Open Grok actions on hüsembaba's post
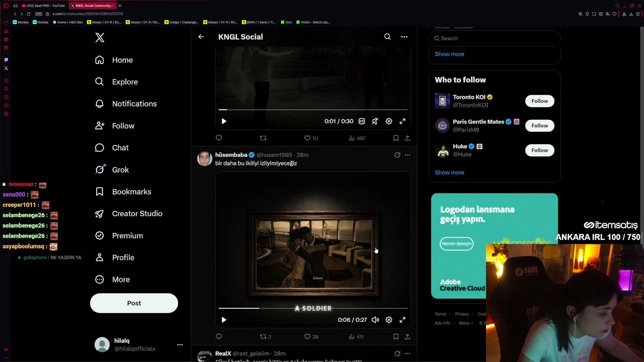644x362 pixels. tap(397, 155)
